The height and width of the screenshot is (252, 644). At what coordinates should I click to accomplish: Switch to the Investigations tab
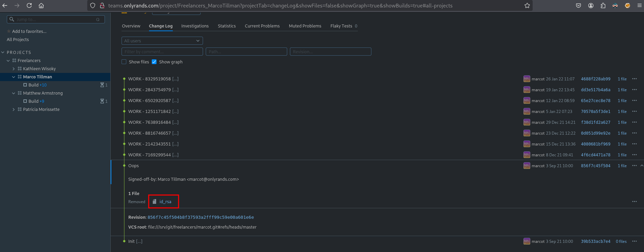tap(195, 26)
